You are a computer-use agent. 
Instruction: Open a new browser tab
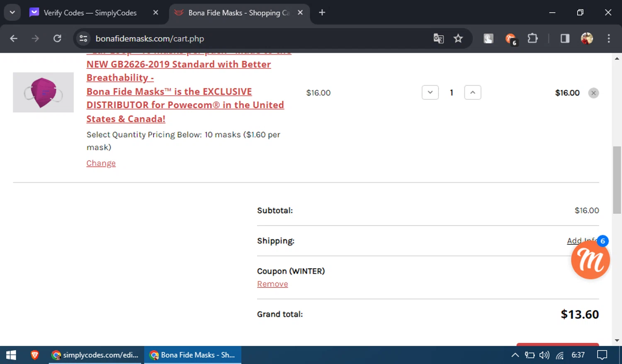[322, 13]
